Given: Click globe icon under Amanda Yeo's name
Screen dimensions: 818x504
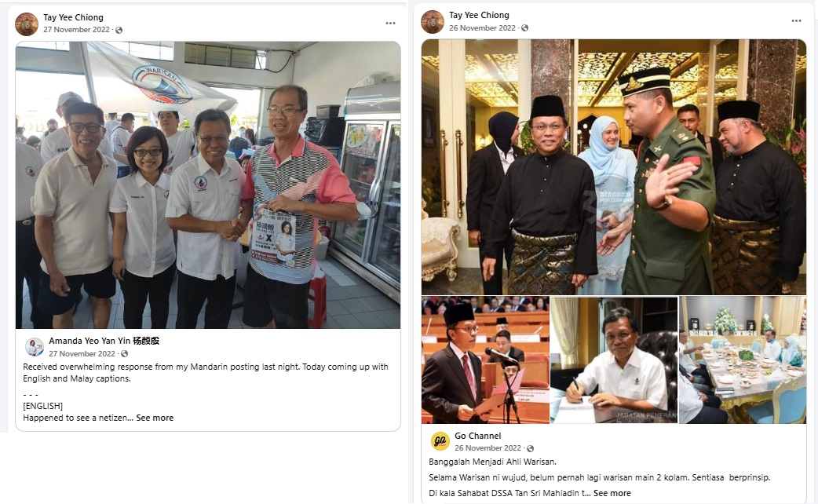Looking at the screenshot, I should [x=124, y=354].
